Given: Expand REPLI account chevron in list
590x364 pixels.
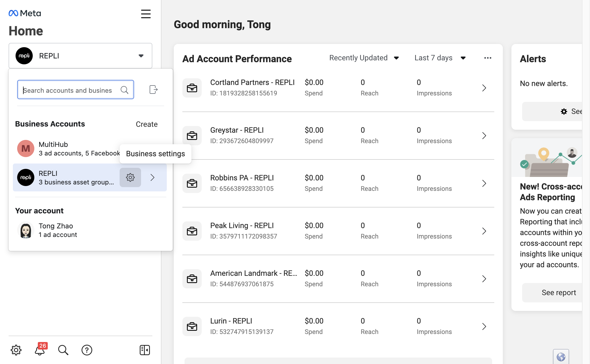Looking at the screenshot, I should 153,177.
